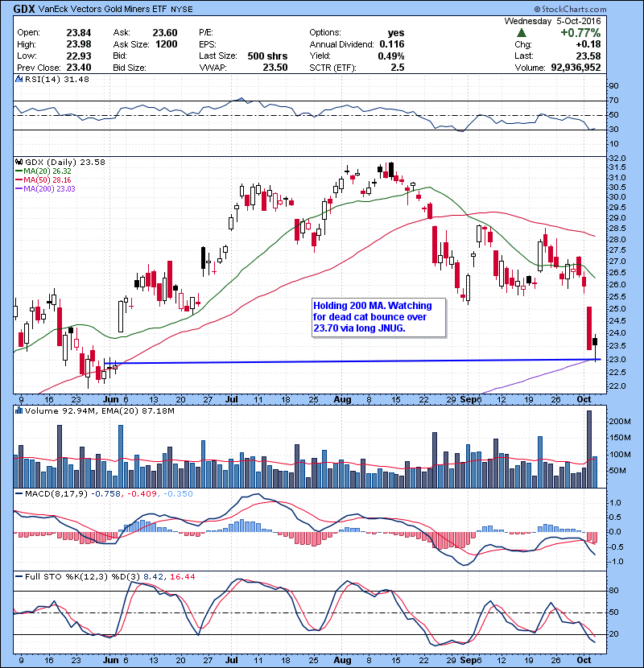The width and height of the screenshot is (644, 668).
Task: Click the GDX ticker symbol in header
Action: tap(24, 9)
